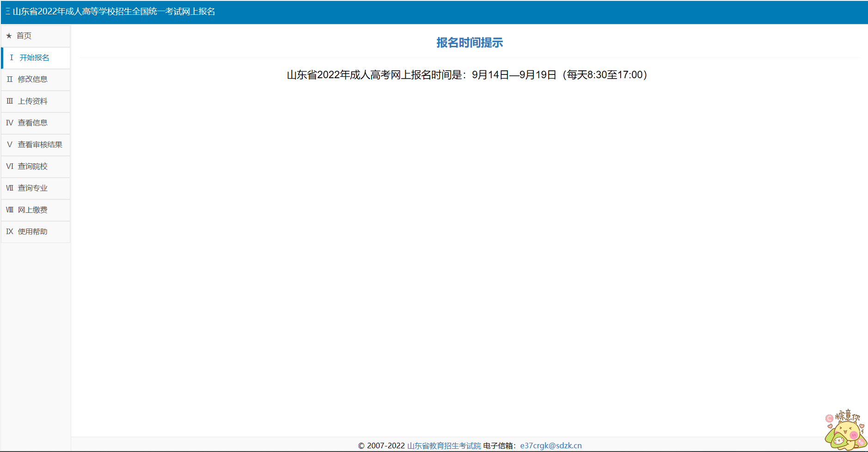The image size is (868, 452).
Task: Click the Roman numeral V icon
Action: 10,145
